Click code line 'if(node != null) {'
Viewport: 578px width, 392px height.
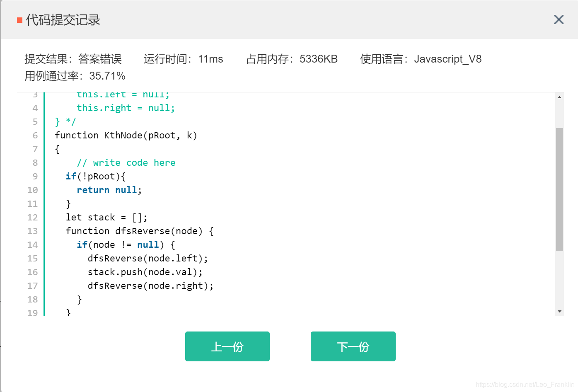(126, 245)
